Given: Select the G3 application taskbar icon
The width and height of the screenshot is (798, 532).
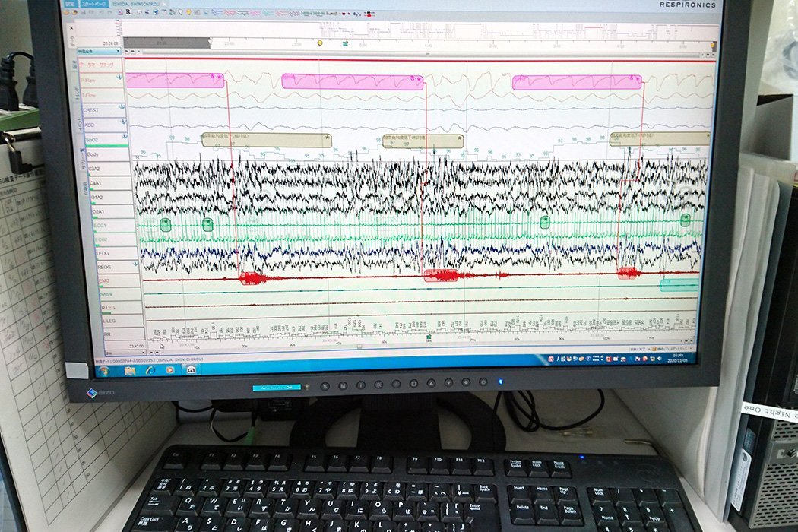Looking at the screenshot, I should pyautogui.click(x=191, y=369).
